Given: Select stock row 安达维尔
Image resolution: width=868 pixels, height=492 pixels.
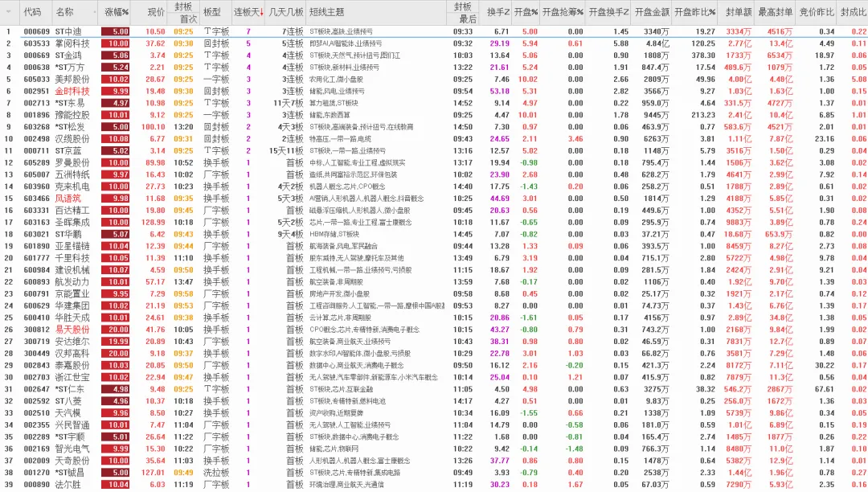Looking at the screenshot, I should click(434, 342).
